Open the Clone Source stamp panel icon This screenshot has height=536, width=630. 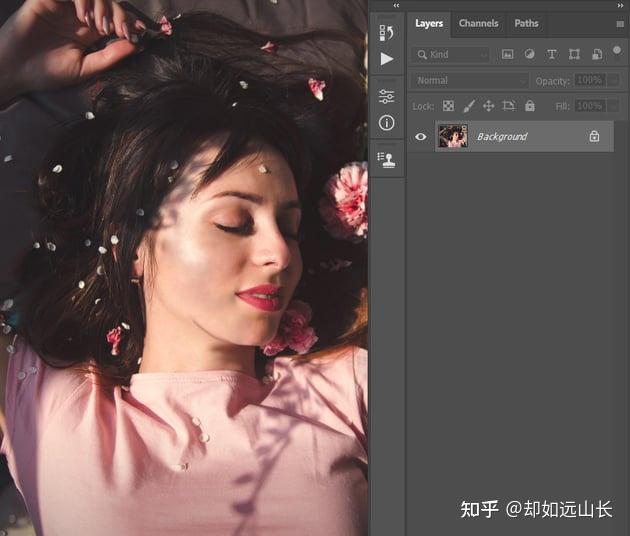pos(387,160)
